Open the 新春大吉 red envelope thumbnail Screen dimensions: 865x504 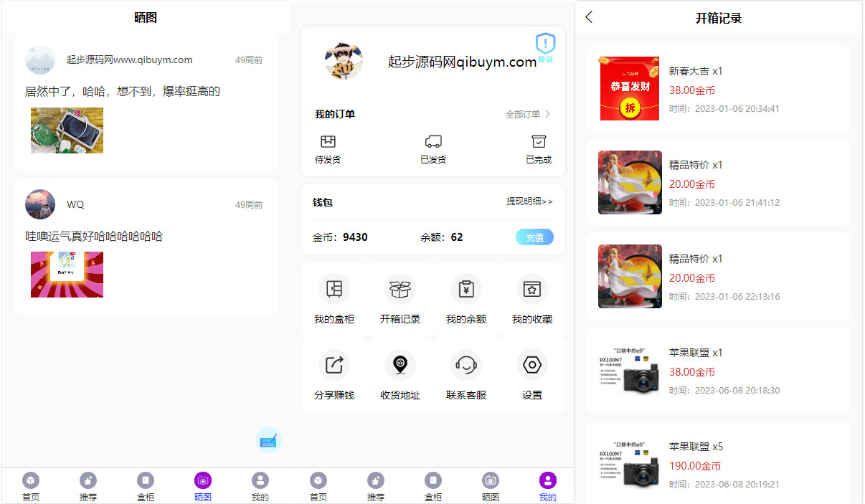coord(629,89)
